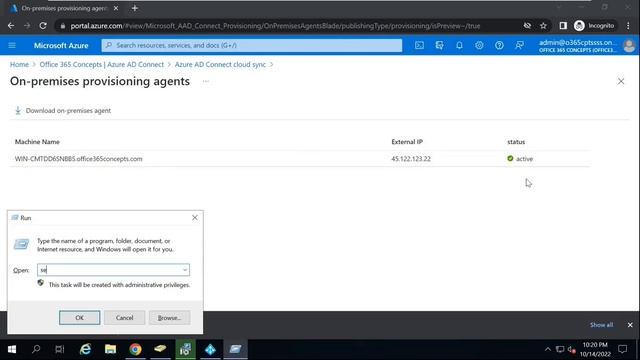Open File Explorer from the taskbar
Image resolution: width=640 pixels, height=360 pixels.
tap(110, 349)
